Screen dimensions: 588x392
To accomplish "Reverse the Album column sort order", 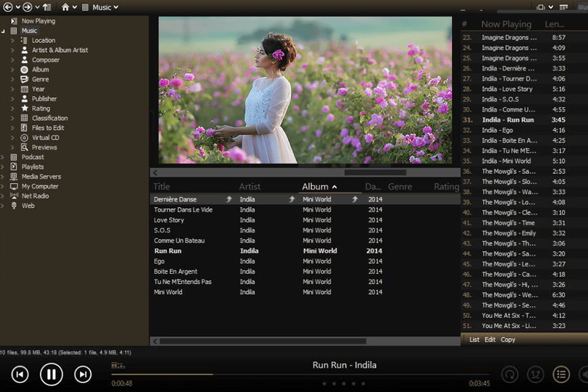I will tap(320, 186).
